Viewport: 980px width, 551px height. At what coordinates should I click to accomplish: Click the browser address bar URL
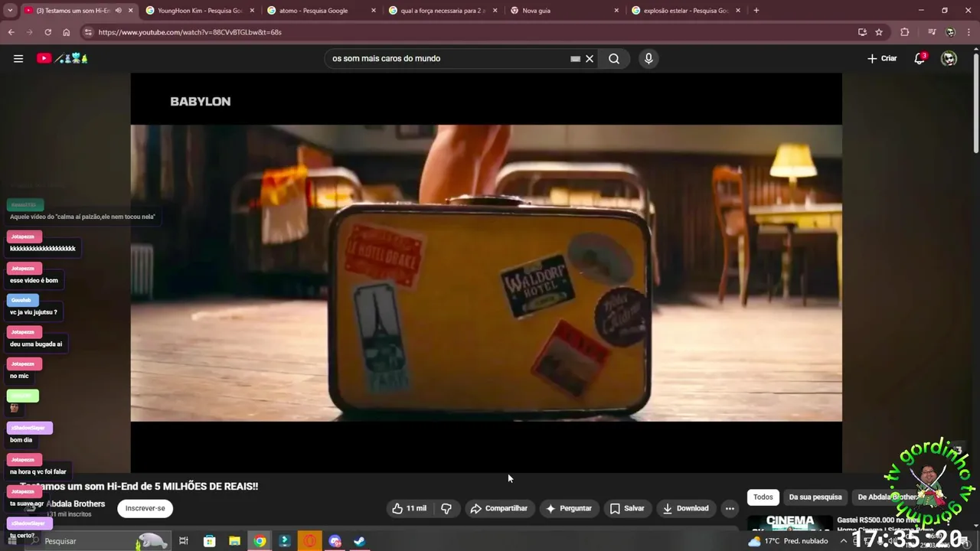click(x=190, y=32)
